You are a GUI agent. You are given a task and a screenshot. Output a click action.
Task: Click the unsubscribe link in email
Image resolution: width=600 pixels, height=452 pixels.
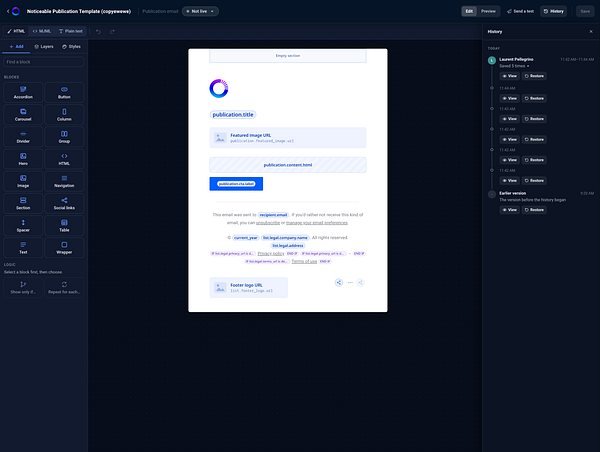click(x=268, y=223)
